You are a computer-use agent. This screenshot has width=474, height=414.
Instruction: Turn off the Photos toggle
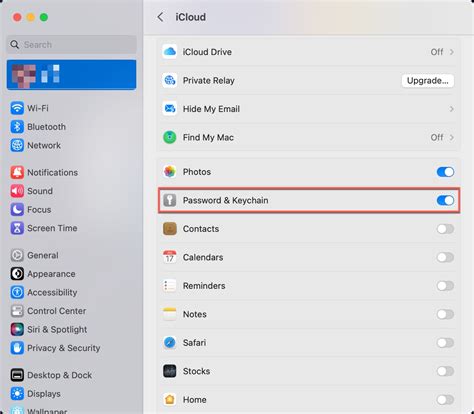(445, 172)
